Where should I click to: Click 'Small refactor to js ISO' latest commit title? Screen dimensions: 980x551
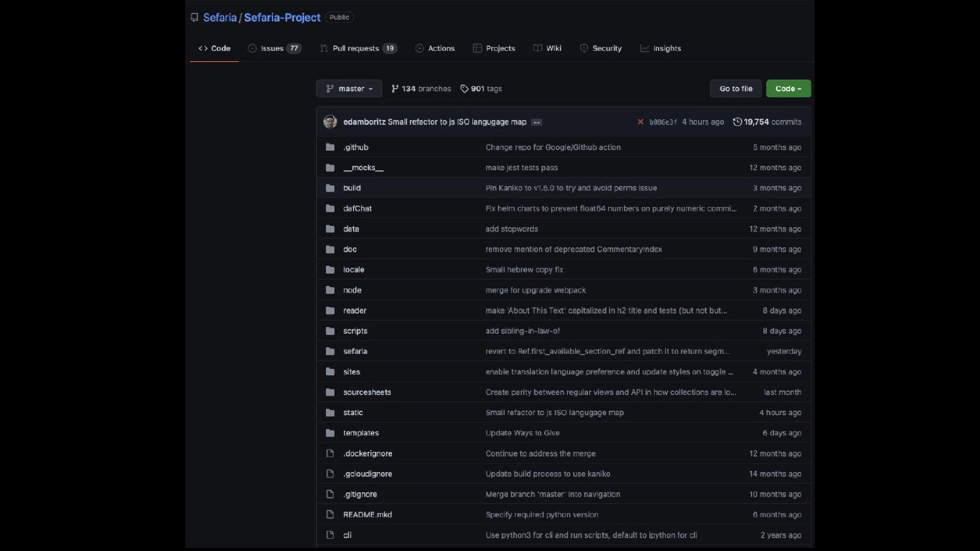click(457, 122)
